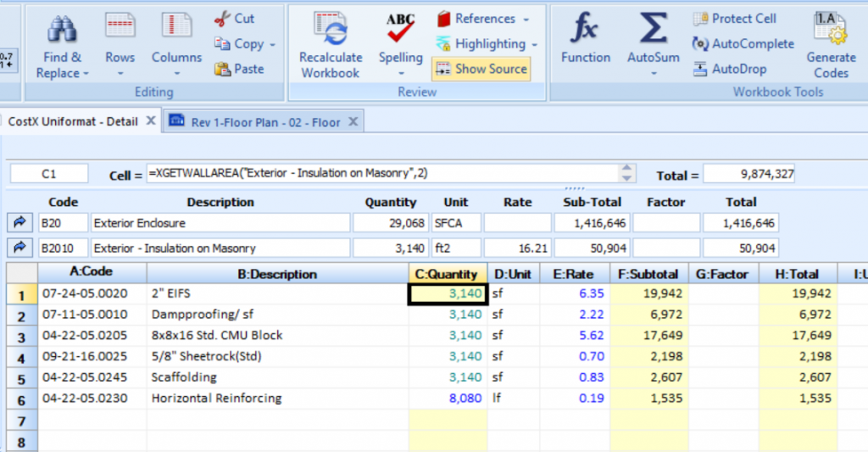Click B2010 code field
868x452 pixels.
[63, 248]
